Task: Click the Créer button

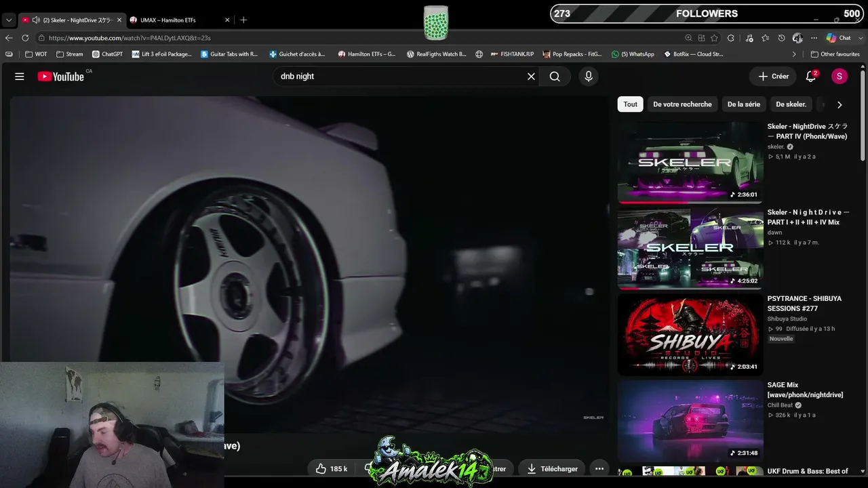Action: click(x=773, y=77)
